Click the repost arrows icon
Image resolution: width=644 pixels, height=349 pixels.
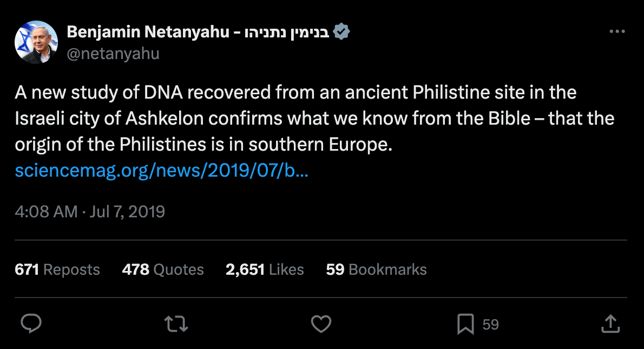click(x=175, y=323)
